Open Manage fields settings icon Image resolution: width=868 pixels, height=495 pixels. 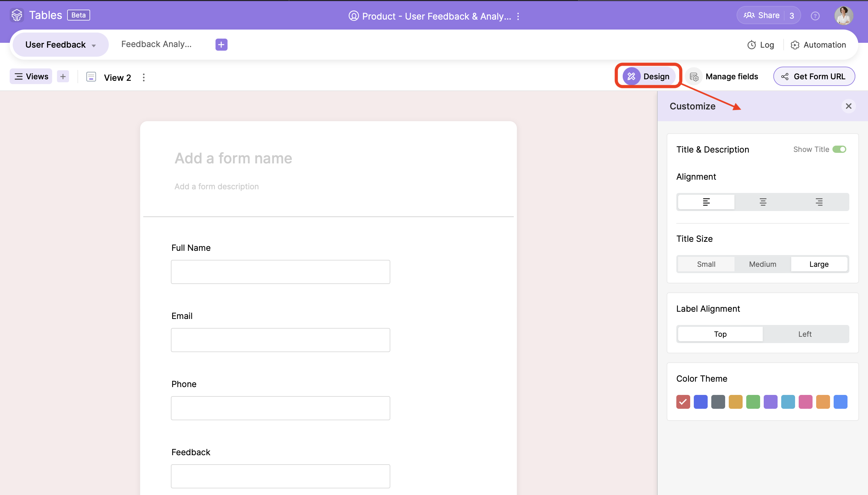[694, 77]
